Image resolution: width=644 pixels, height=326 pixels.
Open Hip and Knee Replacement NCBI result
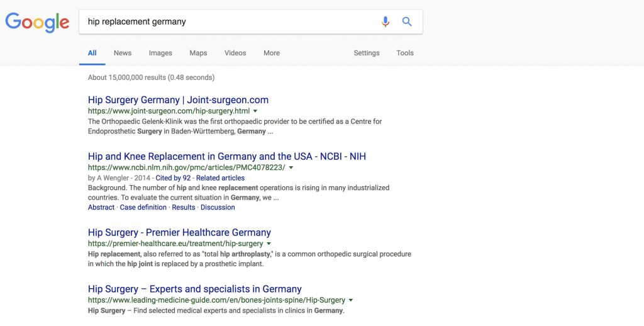226,157
